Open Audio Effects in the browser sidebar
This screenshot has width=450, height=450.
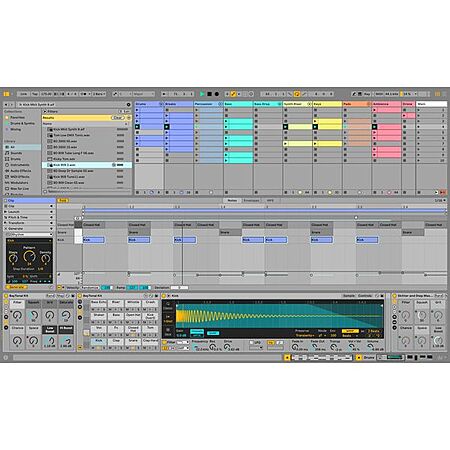pos(20,171)
